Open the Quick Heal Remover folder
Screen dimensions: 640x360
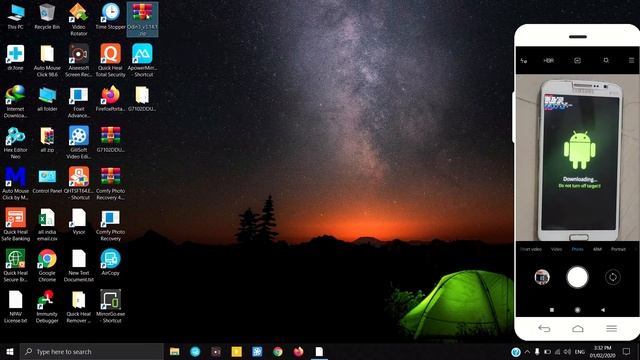tap(79, 307)
